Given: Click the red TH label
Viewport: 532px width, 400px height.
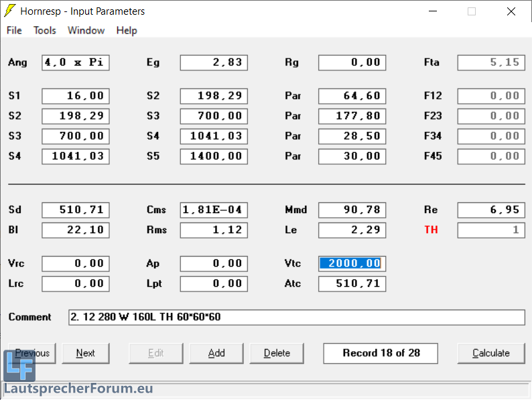Looking at the screenshot, I should (431, 230).
